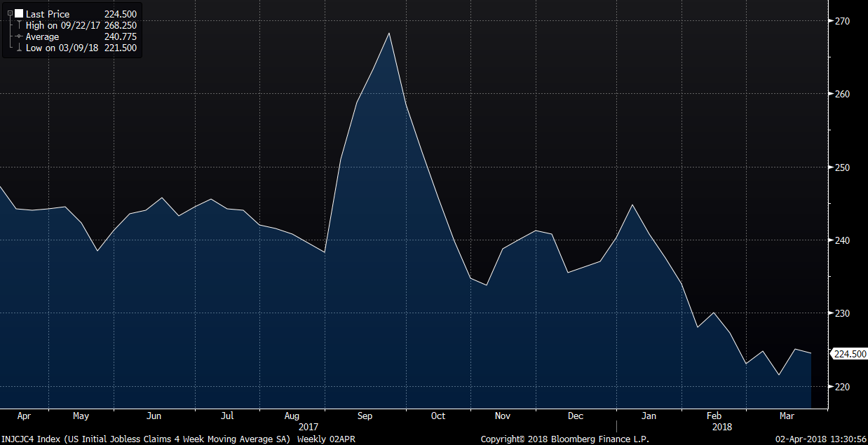Expand the 2017 year label section
The image size is (868, 445).
point(308,427)
